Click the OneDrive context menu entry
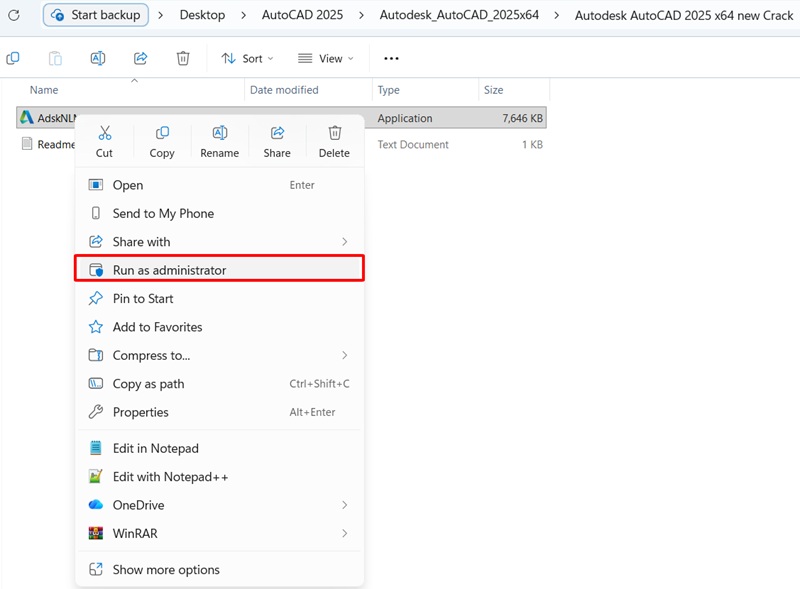Image resolution: width=800 pixels, height=589 pixels. pyautogui.click(x=137, y=504)
